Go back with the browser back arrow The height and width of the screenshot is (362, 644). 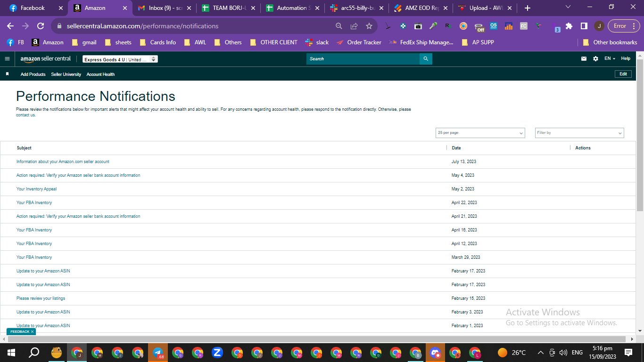point(10,26)
